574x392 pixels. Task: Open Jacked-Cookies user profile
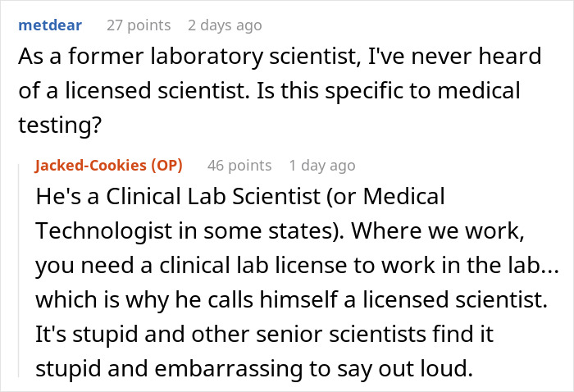click(92, 166)
